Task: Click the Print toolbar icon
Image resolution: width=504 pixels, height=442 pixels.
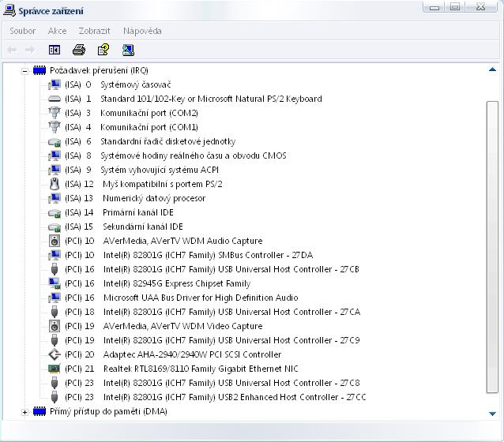Action: coord(78,50)
